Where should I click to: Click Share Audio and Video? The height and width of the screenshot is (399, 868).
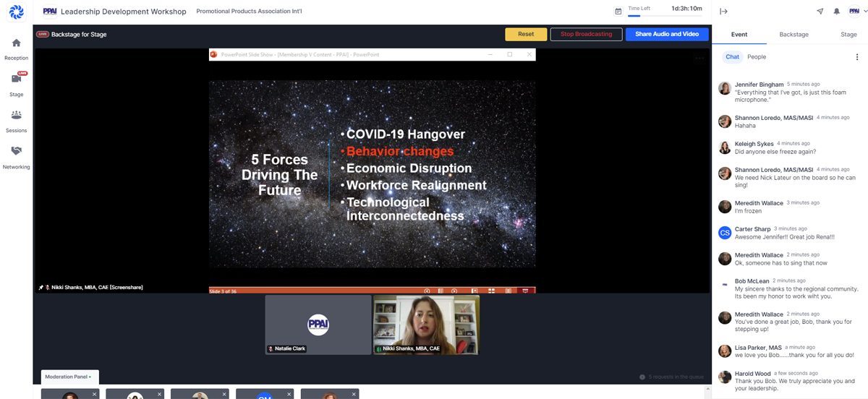click(666, 34)
